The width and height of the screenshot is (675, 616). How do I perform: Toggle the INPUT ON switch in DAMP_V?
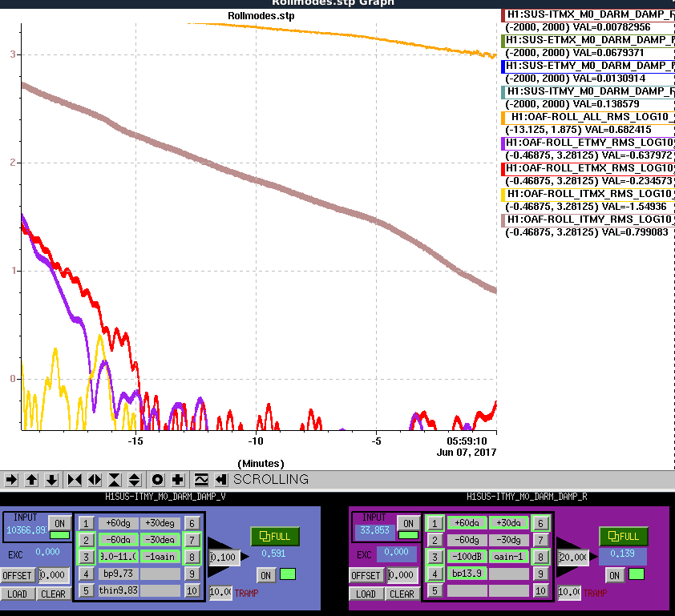[60, 524]
